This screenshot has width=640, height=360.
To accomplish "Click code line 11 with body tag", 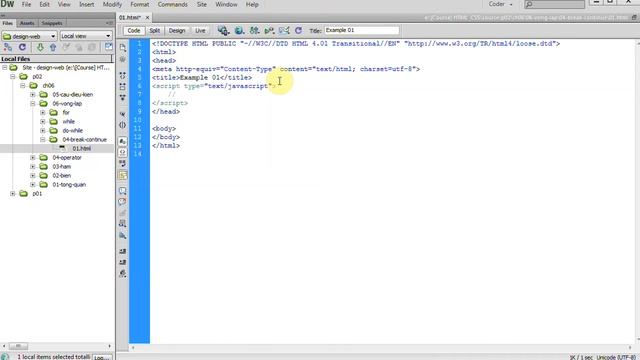I will pyautogui.click(x=164, y=129).
